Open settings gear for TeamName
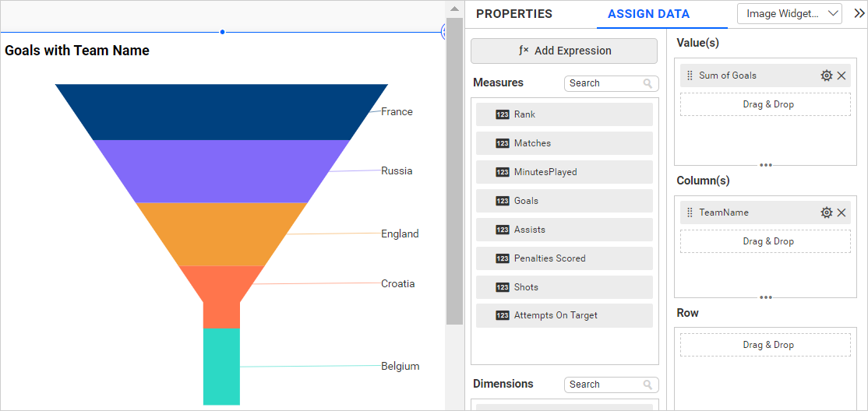The height and width of the screenshot is (411, 868). 827,213
